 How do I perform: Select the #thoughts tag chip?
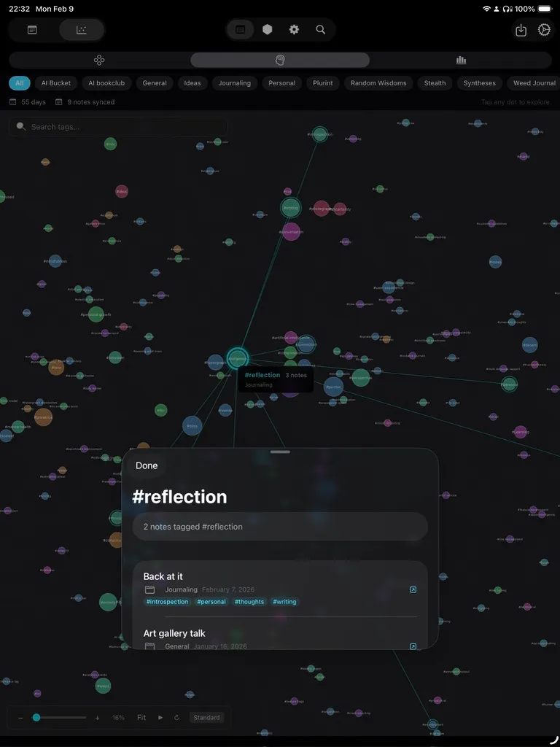click(x=249, y=602)
